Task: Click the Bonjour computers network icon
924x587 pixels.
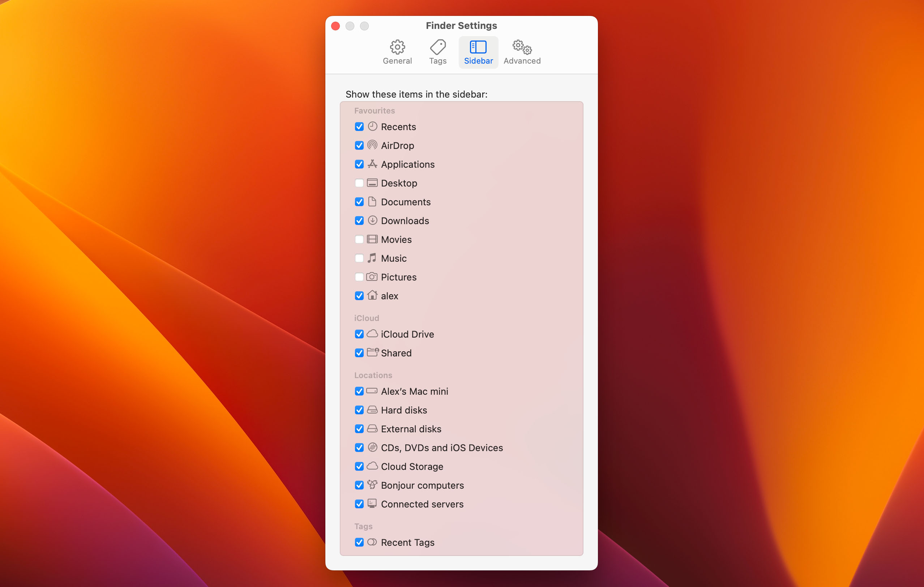Action: point(373,485)
